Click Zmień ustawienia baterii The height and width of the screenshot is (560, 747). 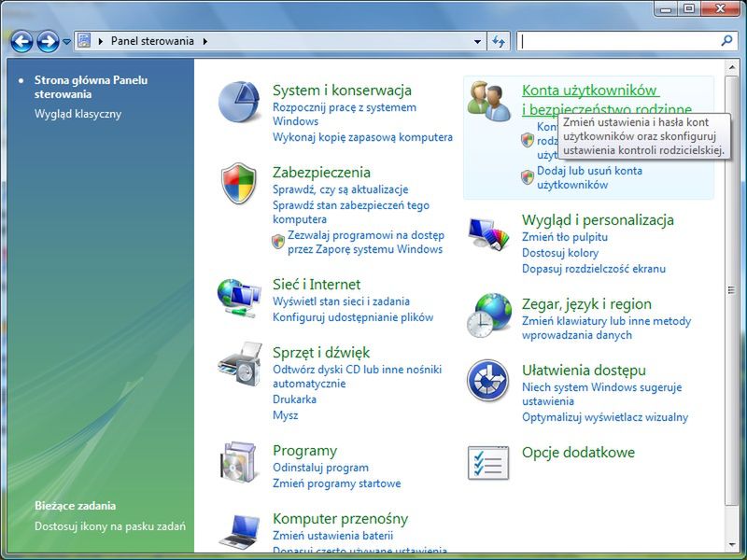pyautogui.click(x=332, y=536)
